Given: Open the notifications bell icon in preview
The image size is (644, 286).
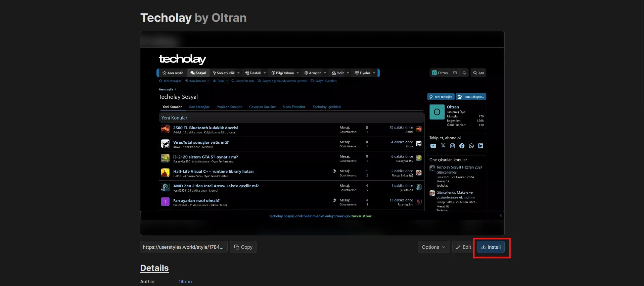Looking at the screenshot, I should pos(464,73).
